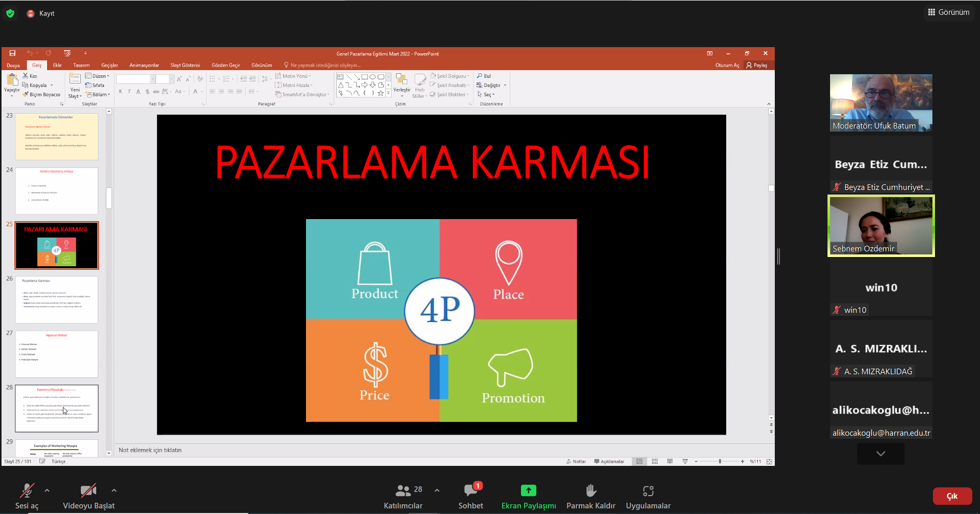Switch to the Ekle ribbon tab

click(x=57, y=66)
